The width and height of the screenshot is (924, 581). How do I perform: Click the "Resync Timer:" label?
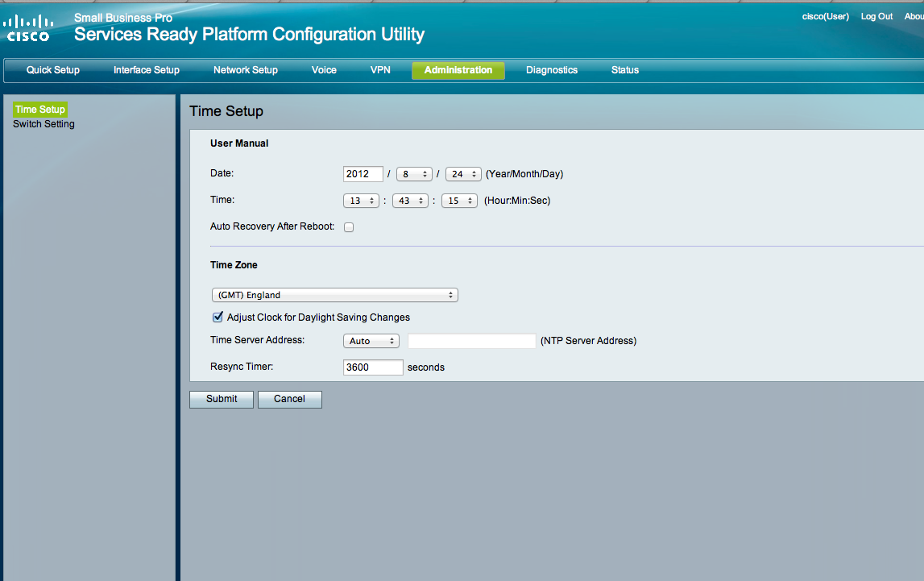242,367
